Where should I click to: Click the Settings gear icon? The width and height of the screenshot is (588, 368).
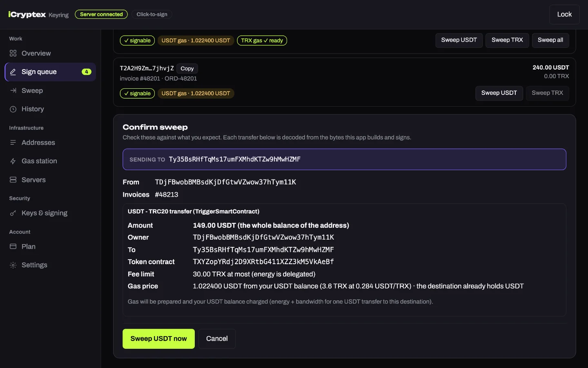pos(13,265)
